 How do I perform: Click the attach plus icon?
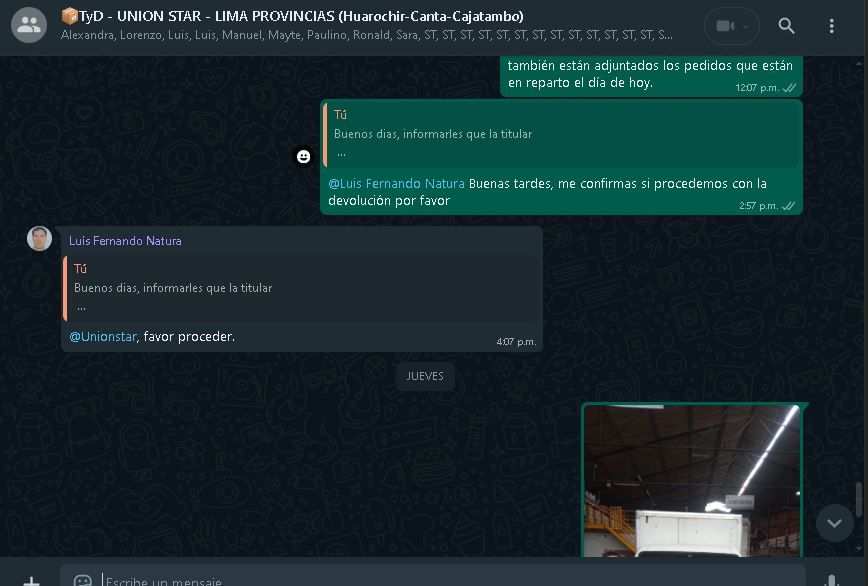coord(31,580)
